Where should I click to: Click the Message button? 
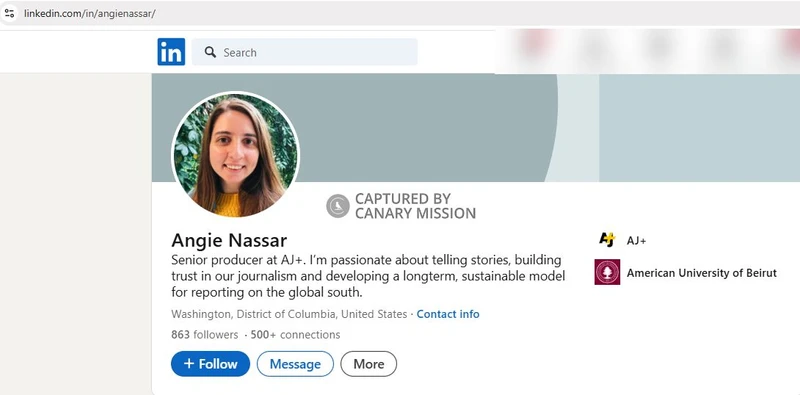295,364
